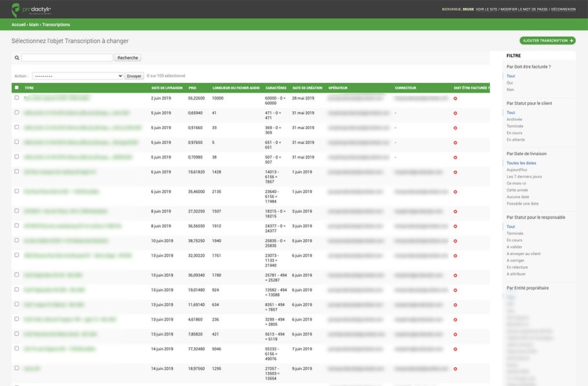The width and height of the screenshot is (588, 386).
Task: Open Main in the breadcrumb
Action: point(34,25)
